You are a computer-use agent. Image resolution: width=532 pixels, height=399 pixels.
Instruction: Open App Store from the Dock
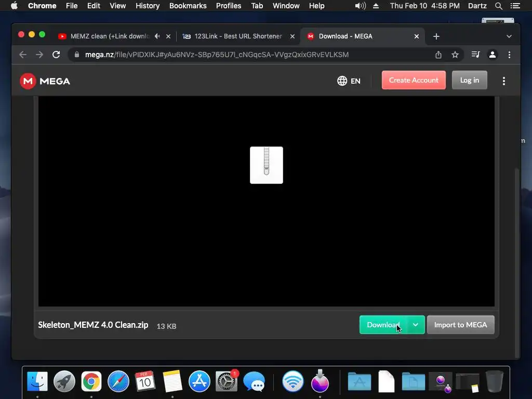(x=199, y=381)
